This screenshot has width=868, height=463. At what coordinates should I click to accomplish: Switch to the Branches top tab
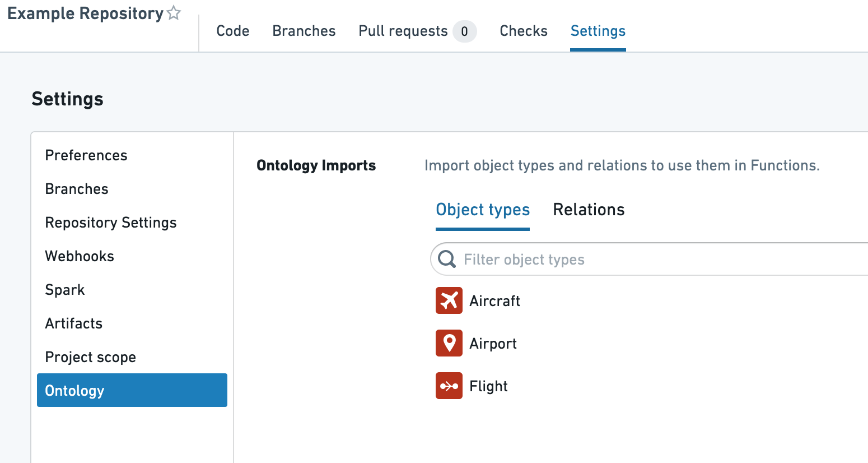304,31
